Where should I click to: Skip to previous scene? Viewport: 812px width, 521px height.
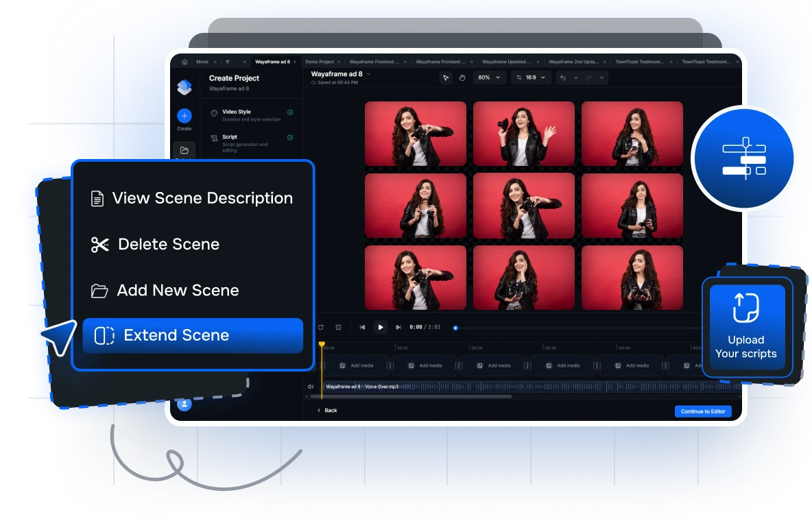pos(362,328)
